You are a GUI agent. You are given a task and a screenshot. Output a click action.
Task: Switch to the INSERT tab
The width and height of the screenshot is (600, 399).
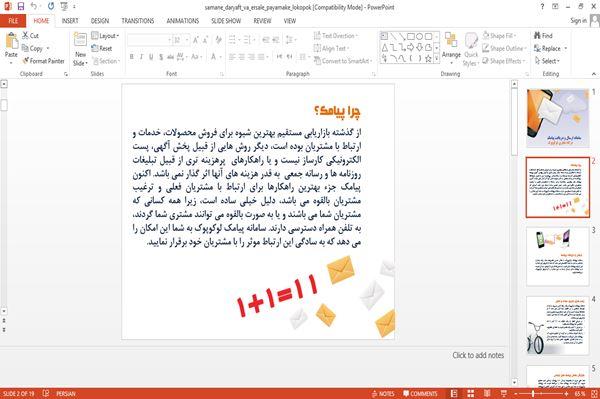coord(70,21)
